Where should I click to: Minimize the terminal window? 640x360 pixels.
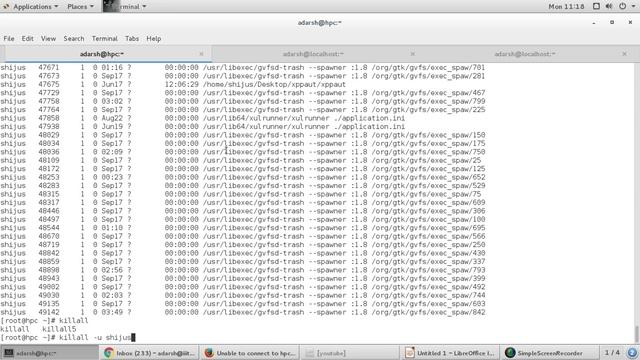(x=594, y=22)
